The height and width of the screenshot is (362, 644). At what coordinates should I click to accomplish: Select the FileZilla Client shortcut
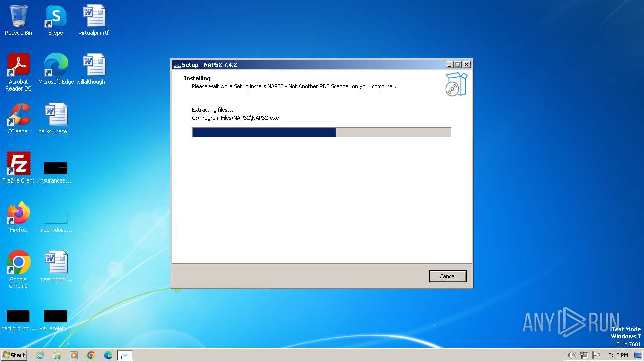tap(18, 168)
